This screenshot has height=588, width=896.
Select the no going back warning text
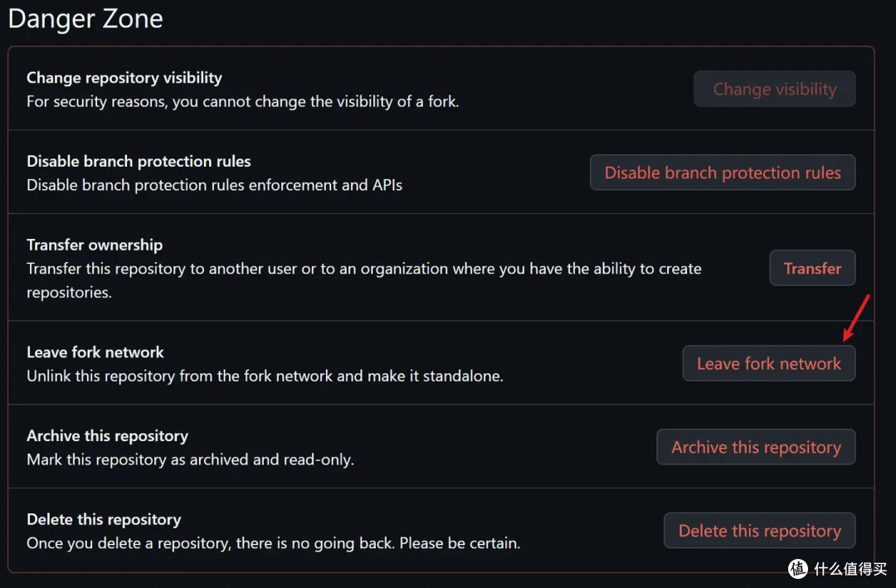273,543
